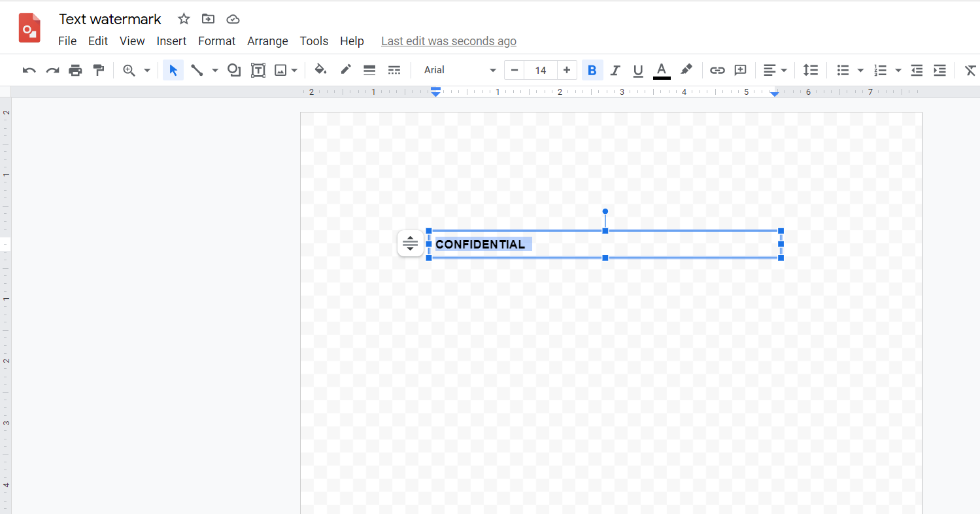Screen dimensions: 980x514
Task: Open the Shape tool
Action: point(234,70)
